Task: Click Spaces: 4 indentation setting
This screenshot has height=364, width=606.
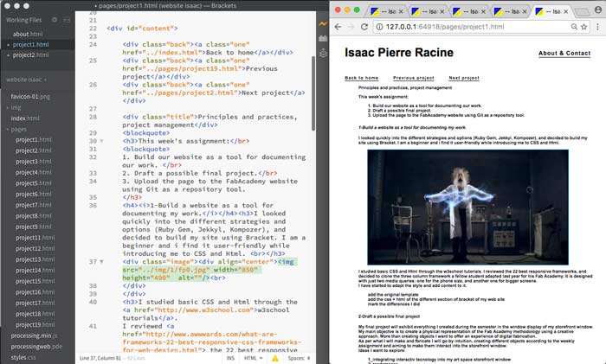Action: click(299, 358)
